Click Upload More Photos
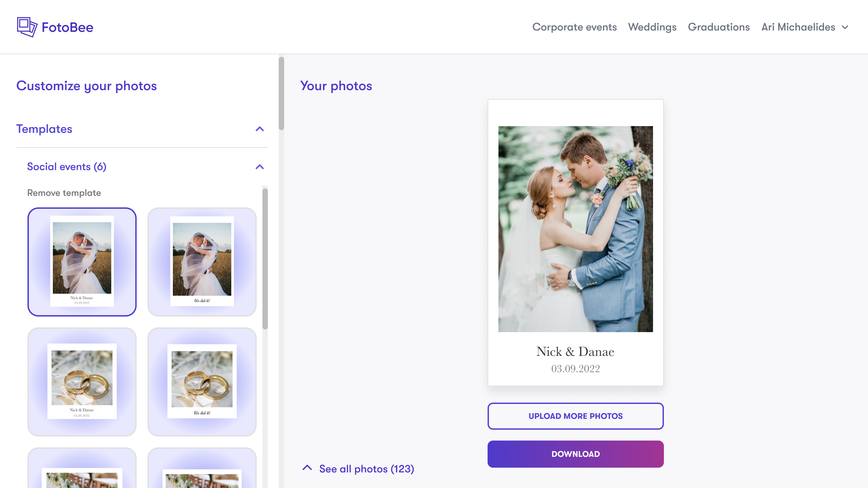The image size is (868, 488). pyautogui.click(x=575, y=416)
